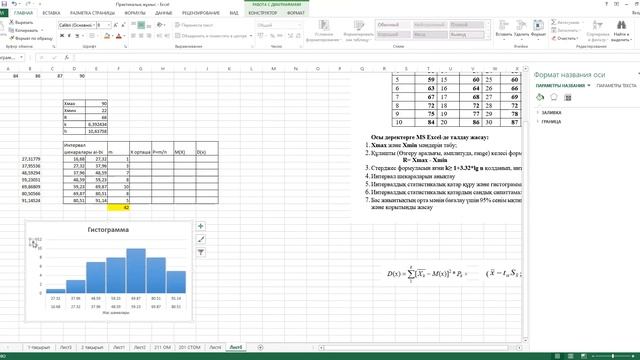This screenshot has width=640, height=360.
Task: Open Параметры названия dropdown arrow
Action: pyautogui.click(x=589, y=85)
